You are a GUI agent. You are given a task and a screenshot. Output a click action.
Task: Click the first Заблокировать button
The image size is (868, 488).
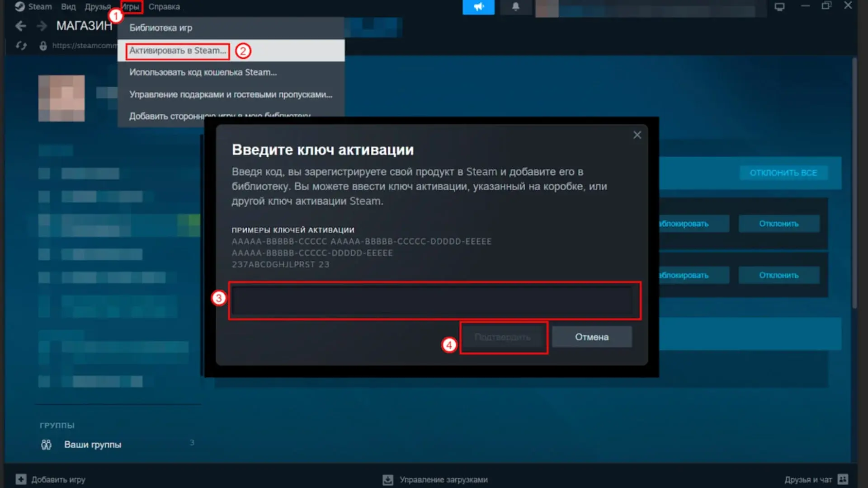[x=694, y=224]
